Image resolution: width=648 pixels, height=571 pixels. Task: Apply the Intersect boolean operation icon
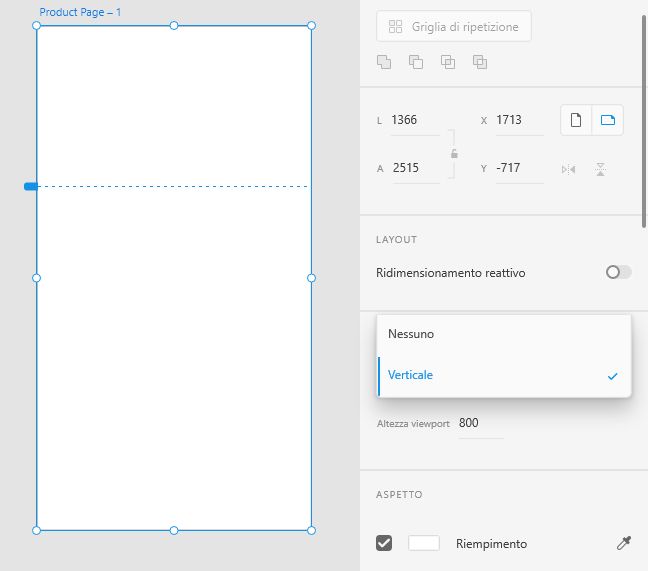click(x=448, y=62)
